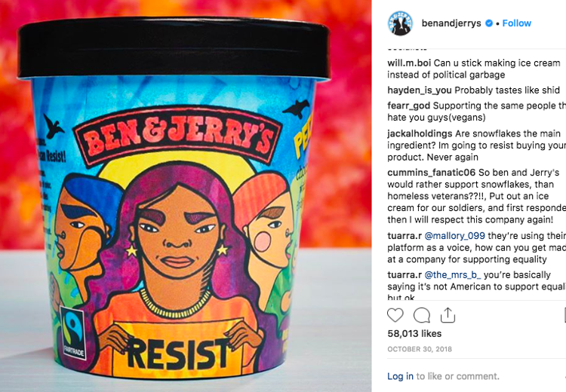566x392 pixels.
Task: Click the @mallory_099 mention
Action: tap(455, 236)
